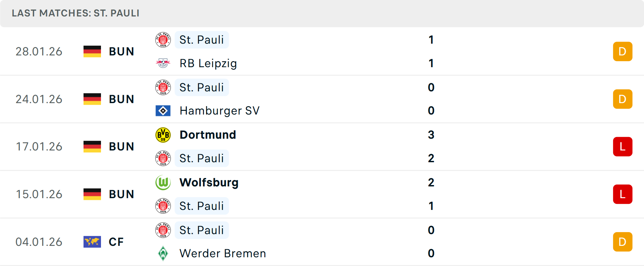The image size is (644, 266).
Task: Click the Hamburger SV club badge
Action: [x=163, y=110]
